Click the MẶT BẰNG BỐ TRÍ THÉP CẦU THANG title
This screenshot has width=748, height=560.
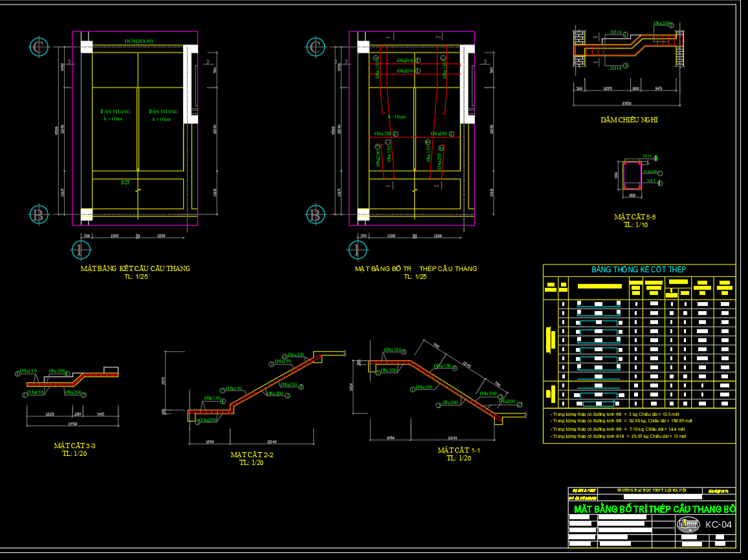[415, 268]
